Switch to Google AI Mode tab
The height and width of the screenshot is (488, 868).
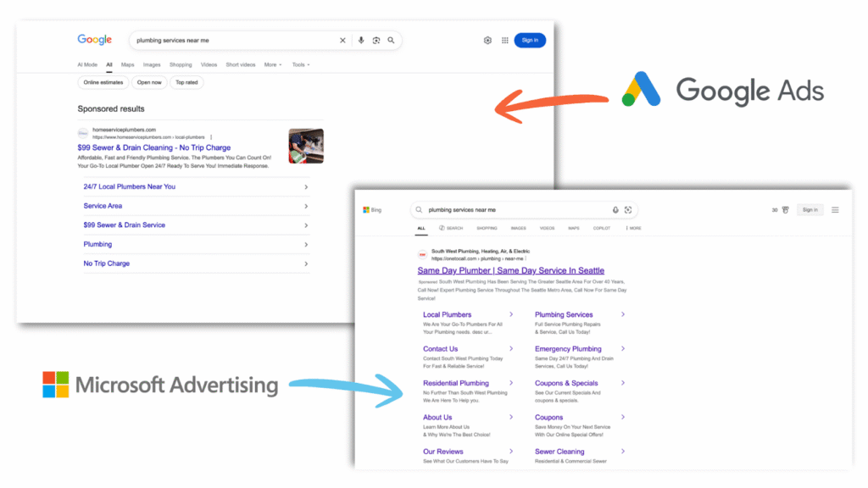tap(87, 64)
